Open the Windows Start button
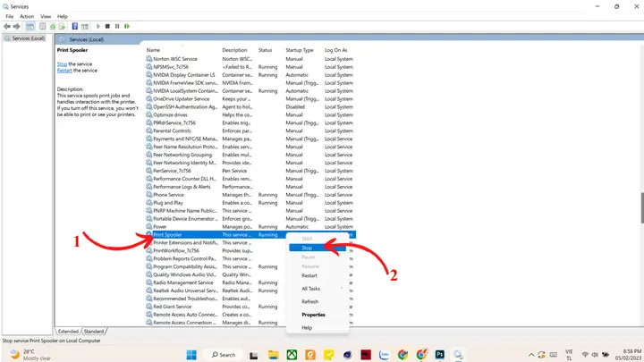 click(x=191, y=355)
